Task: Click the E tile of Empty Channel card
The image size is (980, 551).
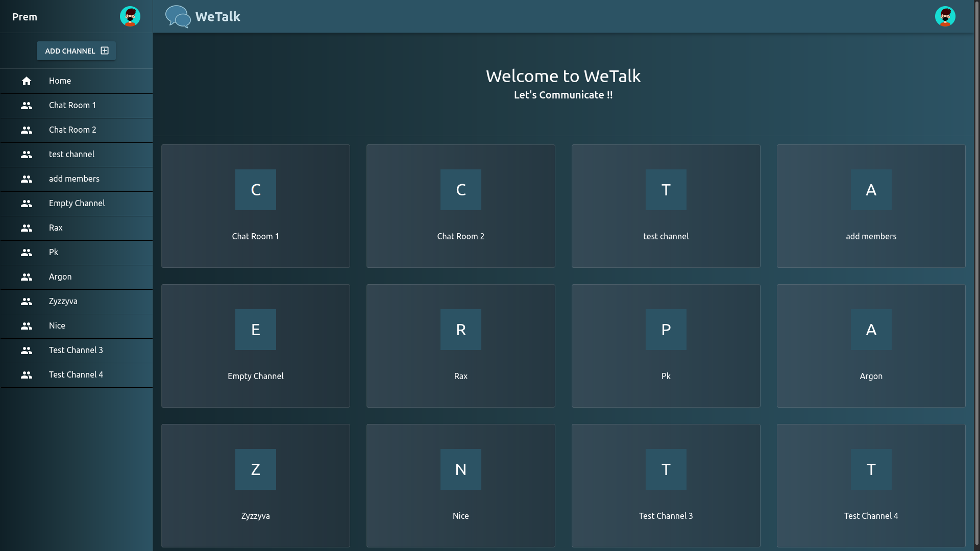Action: click(256, 330)
